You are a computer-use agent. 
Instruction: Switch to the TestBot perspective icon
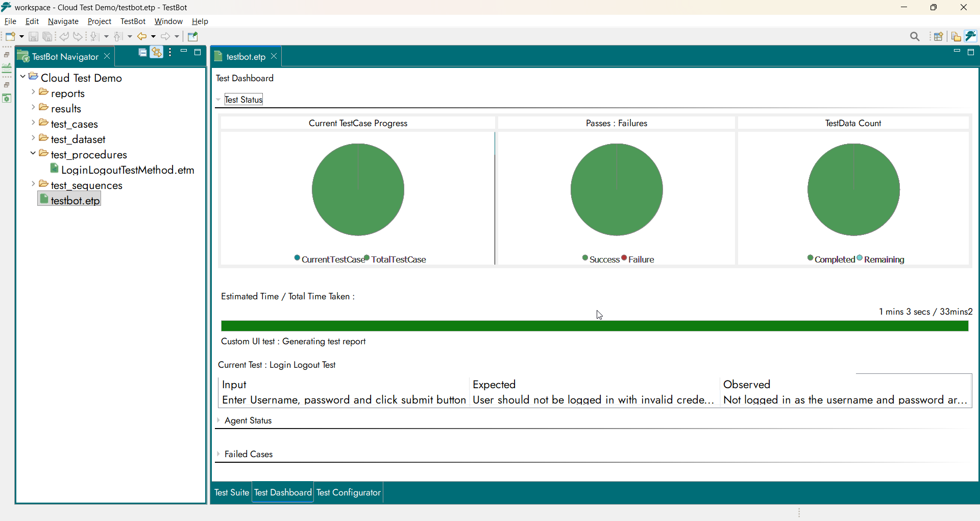pyautogui.click(x=971, y=36)
